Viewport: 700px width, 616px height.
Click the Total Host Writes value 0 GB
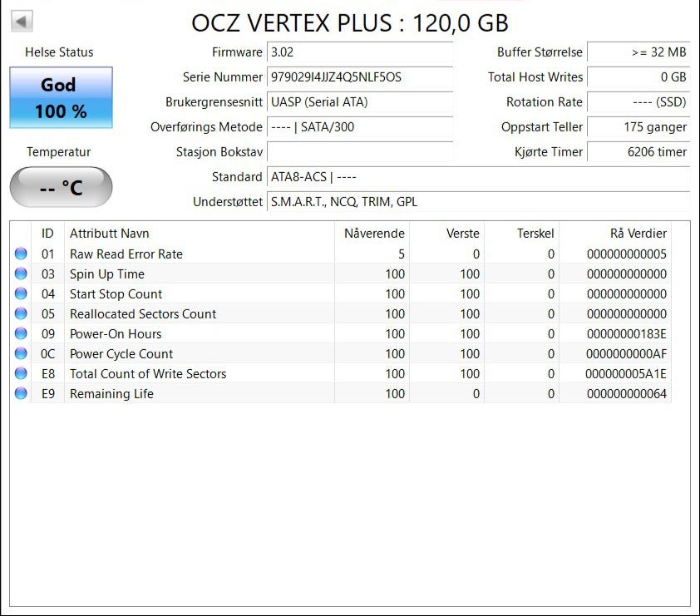pos(638,77)
